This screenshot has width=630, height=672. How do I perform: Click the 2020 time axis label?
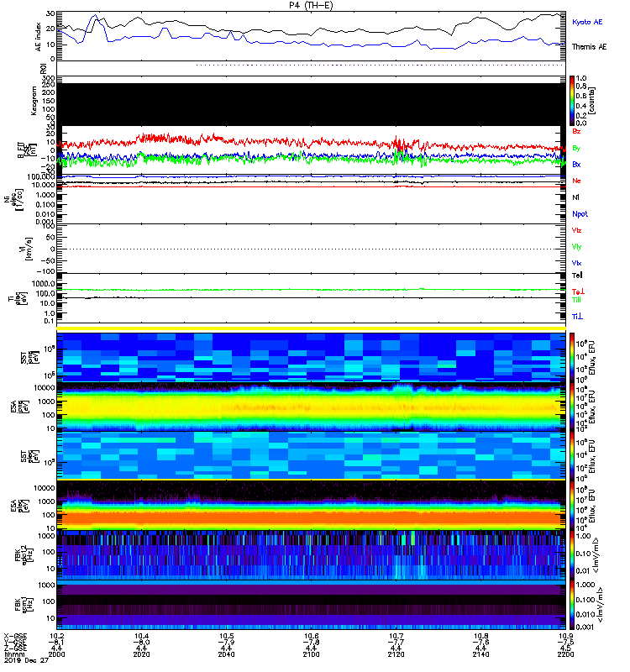click(141, 654)
